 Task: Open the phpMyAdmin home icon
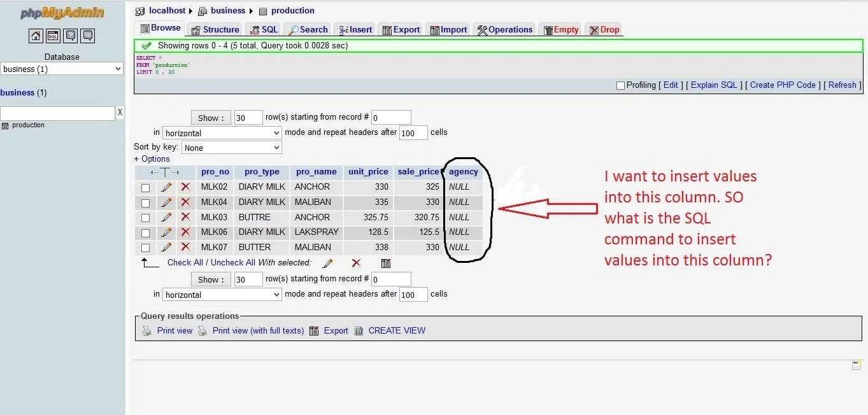pos(36,36)
